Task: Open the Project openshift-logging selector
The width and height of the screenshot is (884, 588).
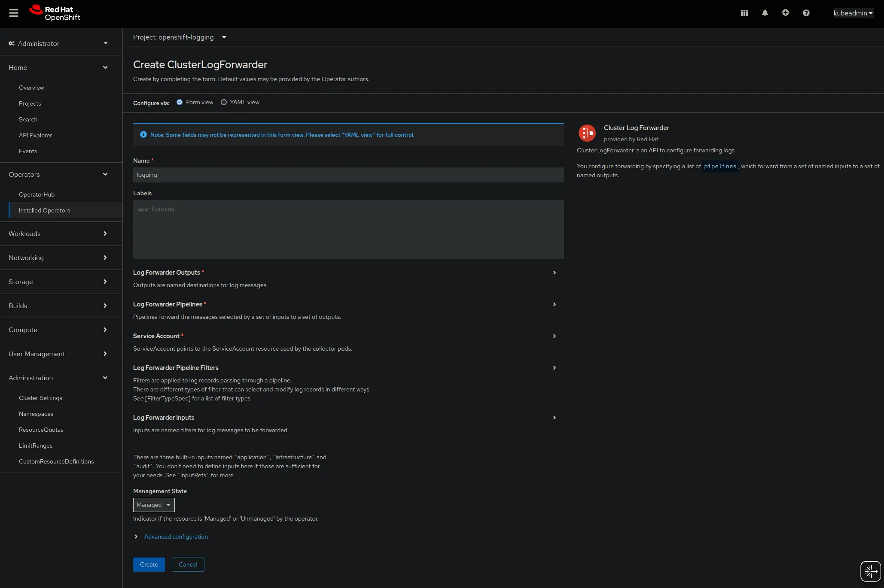Action: coord(180,37)
